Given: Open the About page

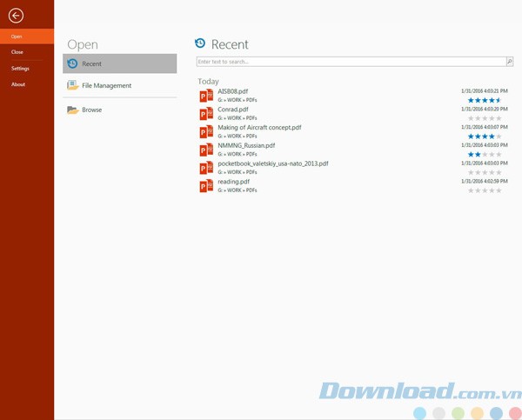Looking at the screenshot, I should click(18, 84).
